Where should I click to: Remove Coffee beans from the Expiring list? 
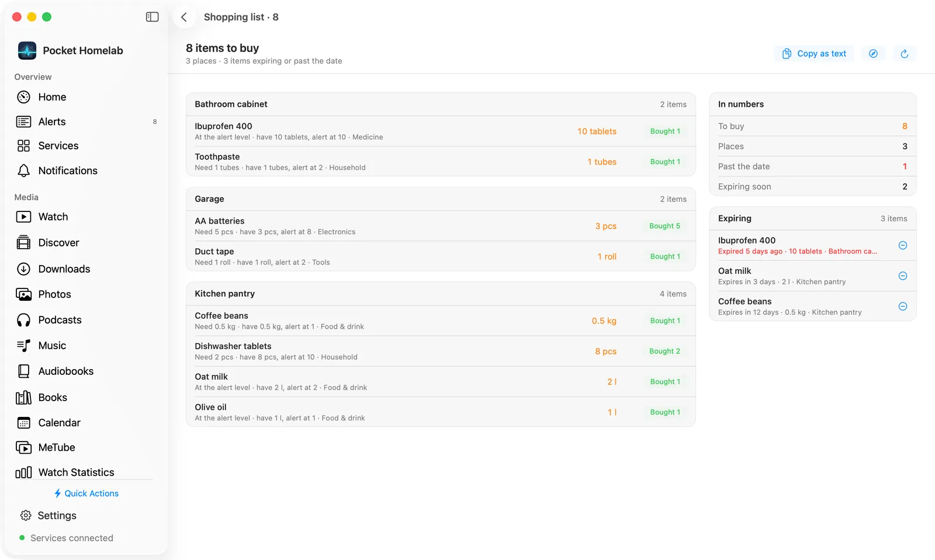(x=902, y=307)
